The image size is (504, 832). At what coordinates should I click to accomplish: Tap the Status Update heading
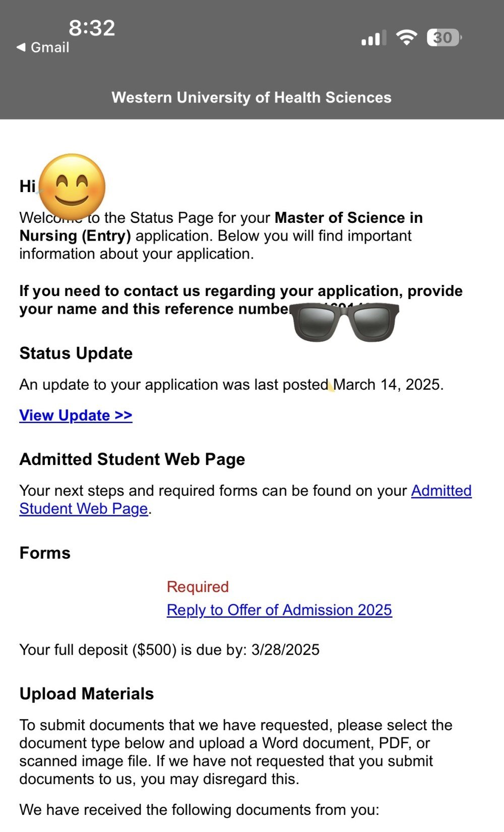pyautogui.click(x=76, y=353)
